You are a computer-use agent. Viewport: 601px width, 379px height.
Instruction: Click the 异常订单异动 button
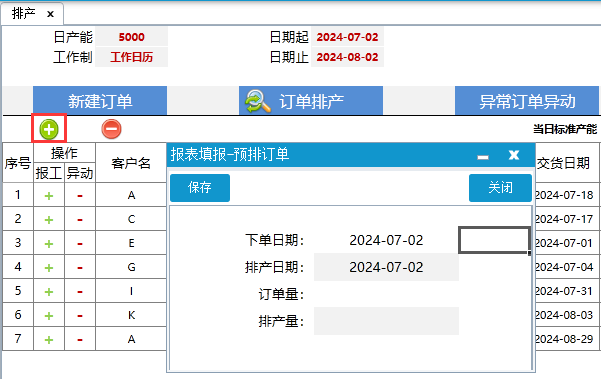[527, 101]
